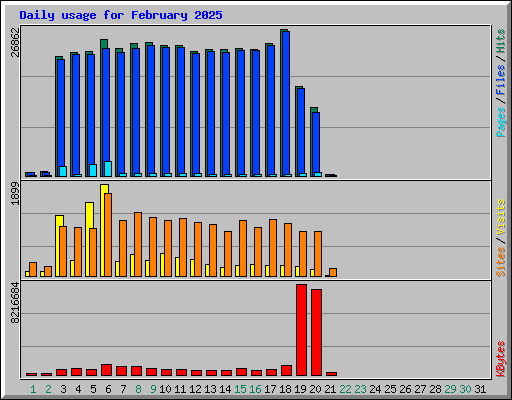
Task: Click the red KBytes legend label
Action: click(x=500, y=359)
